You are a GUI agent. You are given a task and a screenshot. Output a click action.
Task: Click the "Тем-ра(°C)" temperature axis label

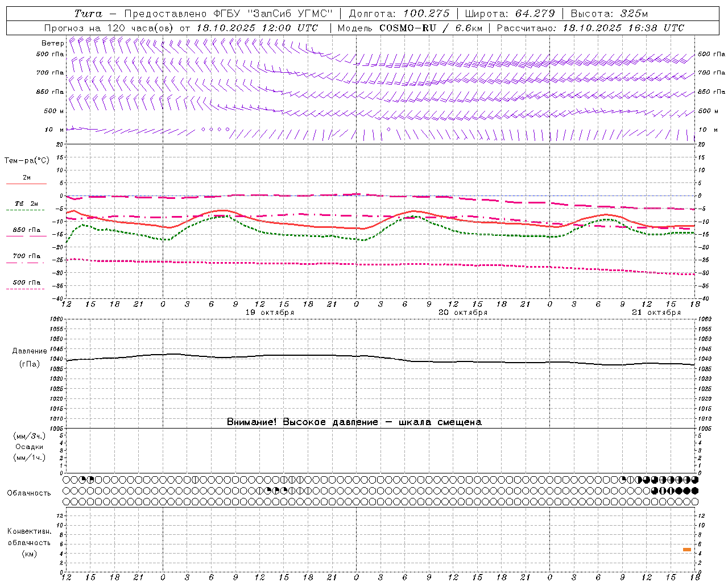click(x=27, y=161)
